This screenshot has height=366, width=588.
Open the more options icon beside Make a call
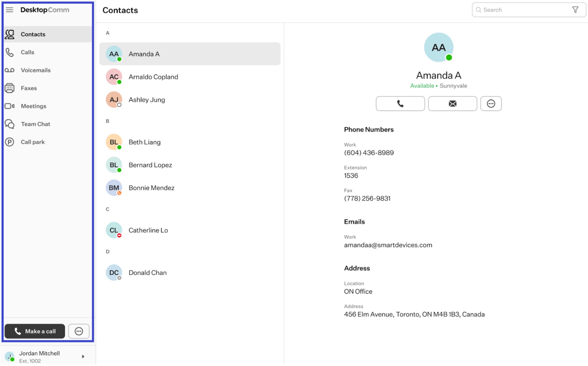click(x=79, y=332)
